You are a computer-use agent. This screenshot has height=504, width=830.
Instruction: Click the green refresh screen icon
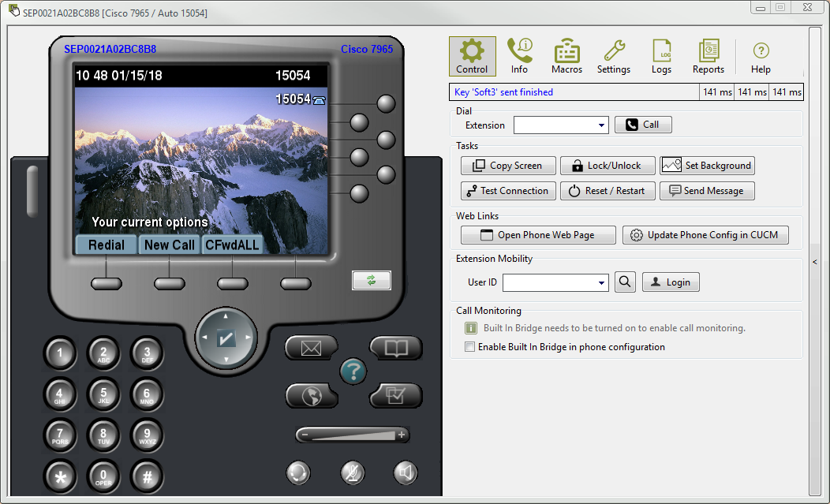372,281
